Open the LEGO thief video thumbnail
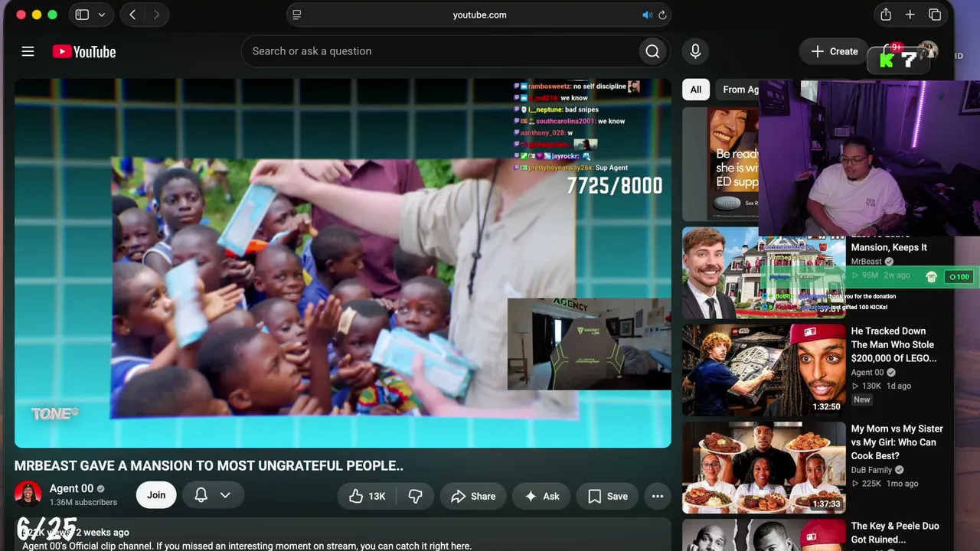This screenshot has width=980, height=551. coord(764,370)
